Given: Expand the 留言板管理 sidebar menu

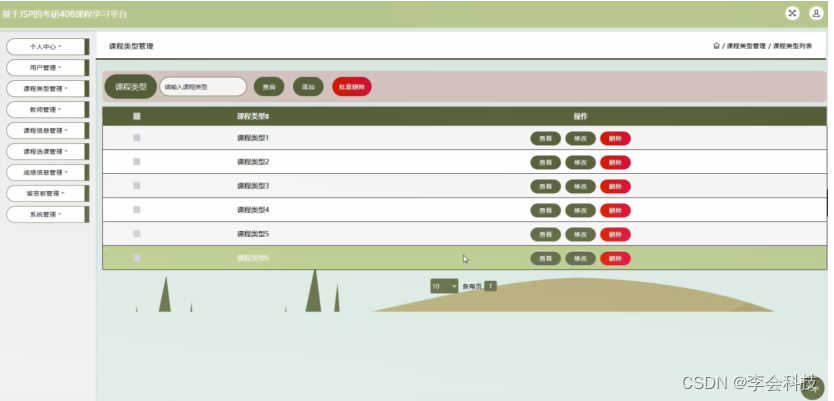Looking at the screenshot, I should tap(46, 194).
